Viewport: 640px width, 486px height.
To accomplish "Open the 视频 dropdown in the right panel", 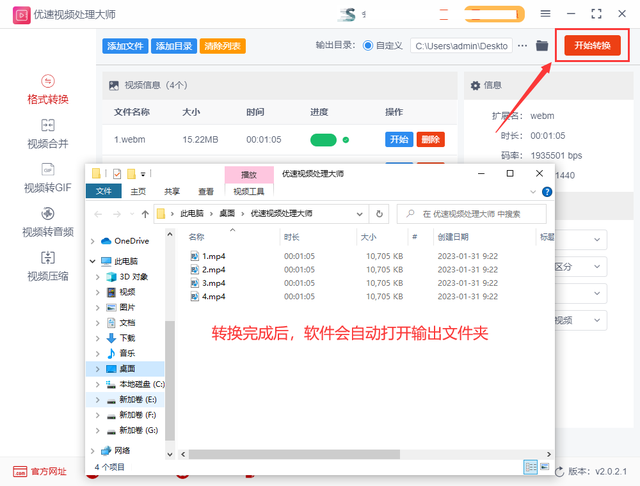I will (597, 320).
